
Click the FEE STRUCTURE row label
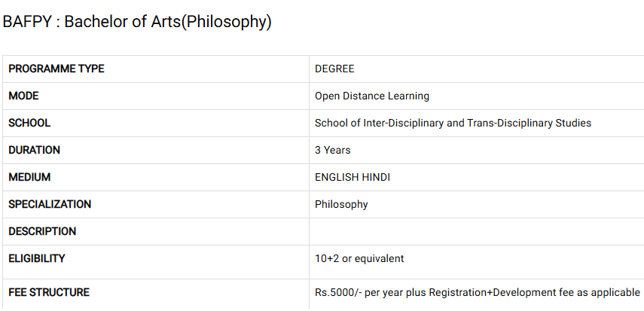point(49,292)
